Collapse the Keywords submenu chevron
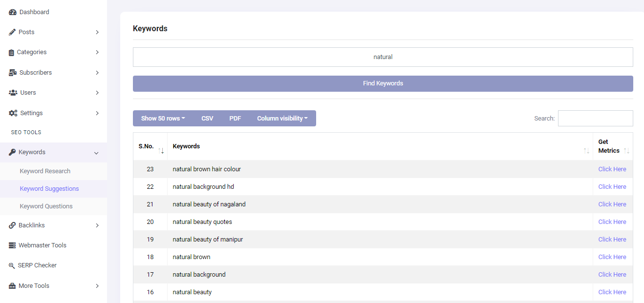 (96, 153)
